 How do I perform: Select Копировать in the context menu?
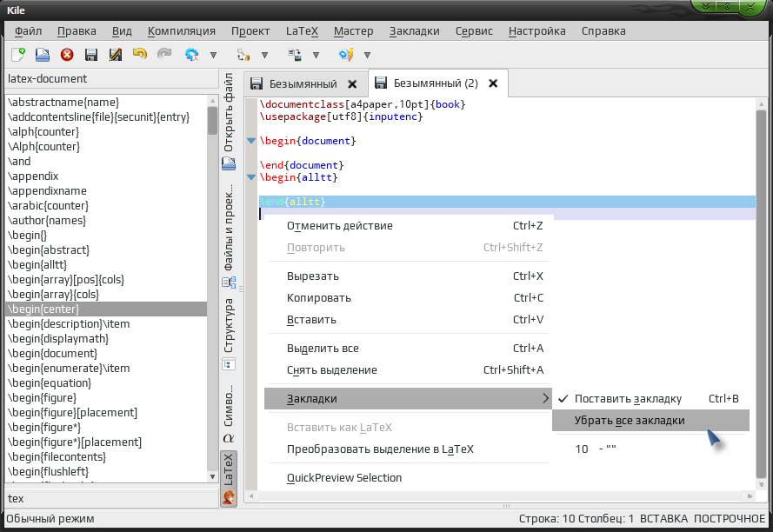click(409, 298)
